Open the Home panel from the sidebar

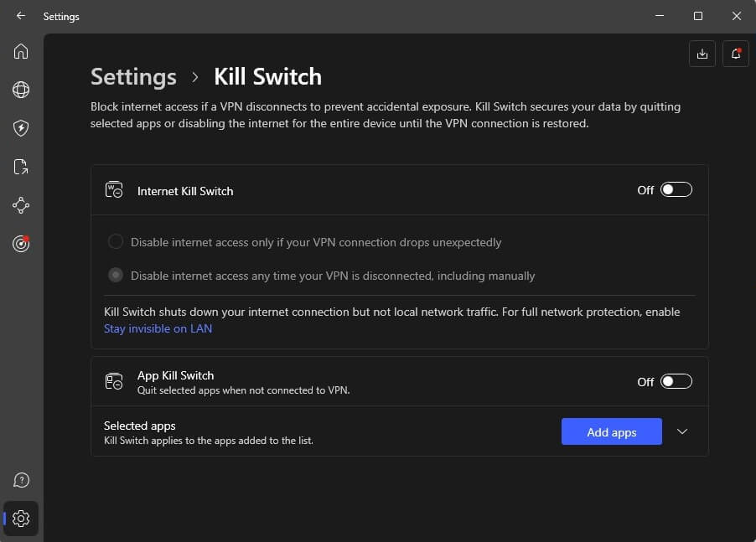click(x=21, y=51)
